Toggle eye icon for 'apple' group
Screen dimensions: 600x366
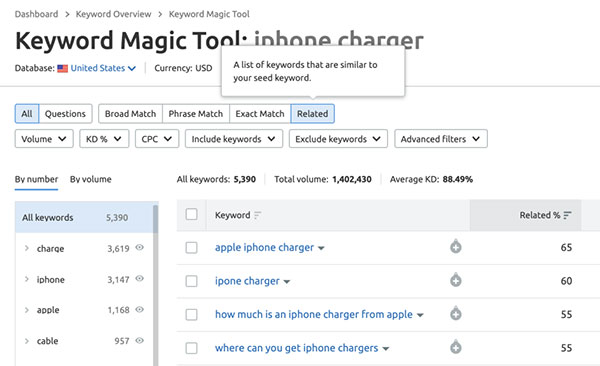tap(140, 309)
